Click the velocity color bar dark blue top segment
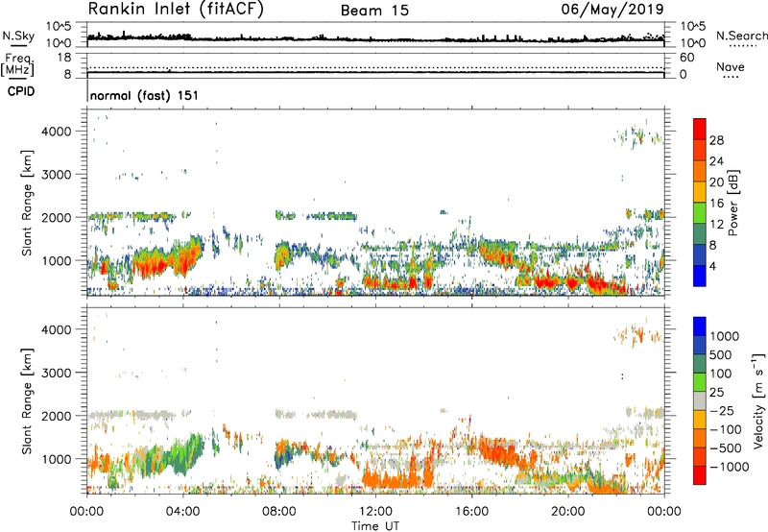 pyautogui.click(x=700, y=326)
